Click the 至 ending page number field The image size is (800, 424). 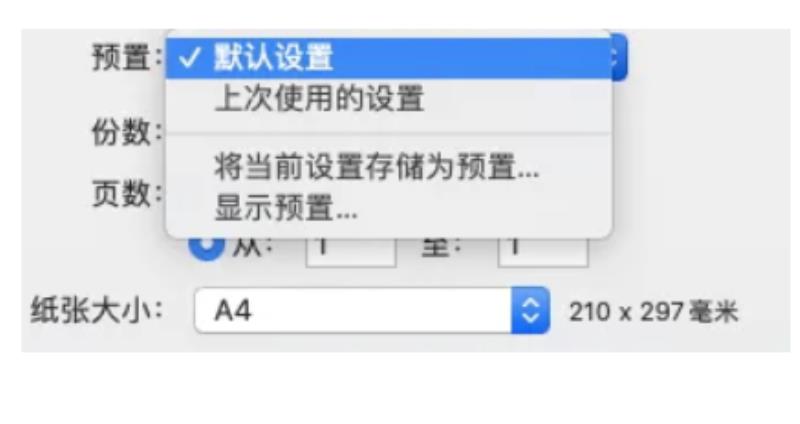543,252
